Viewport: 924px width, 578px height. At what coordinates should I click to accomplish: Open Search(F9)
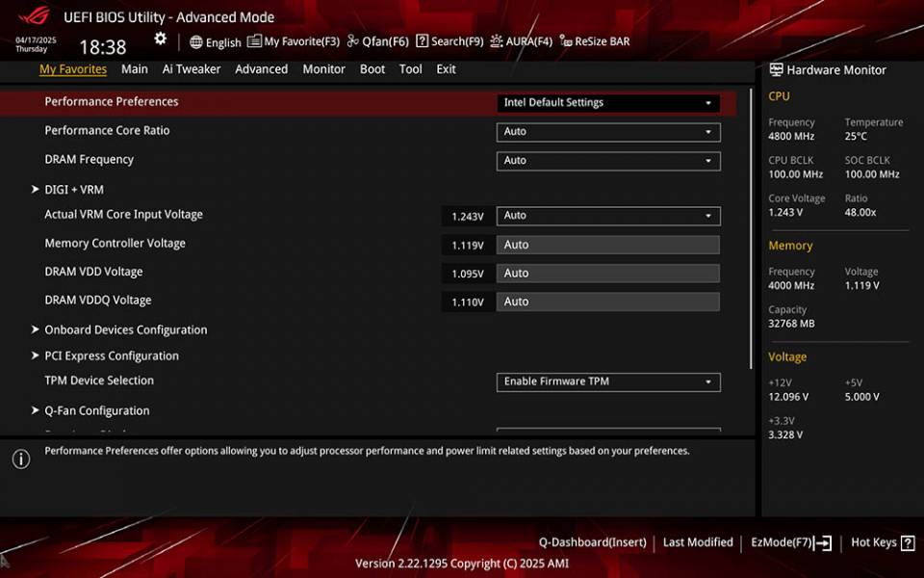click(x=457, y=41)
